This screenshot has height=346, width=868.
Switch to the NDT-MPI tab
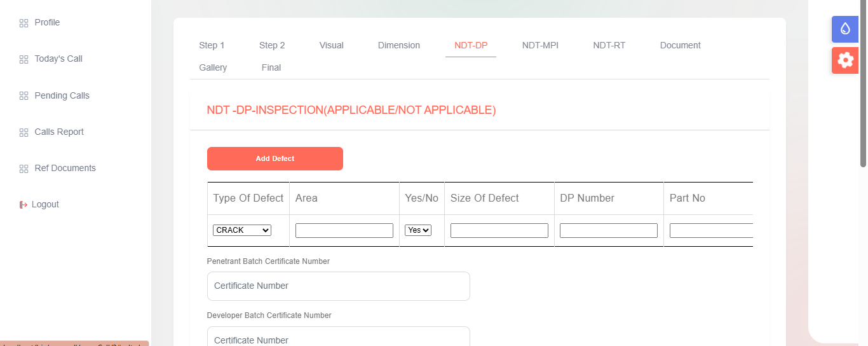[540, 45]
